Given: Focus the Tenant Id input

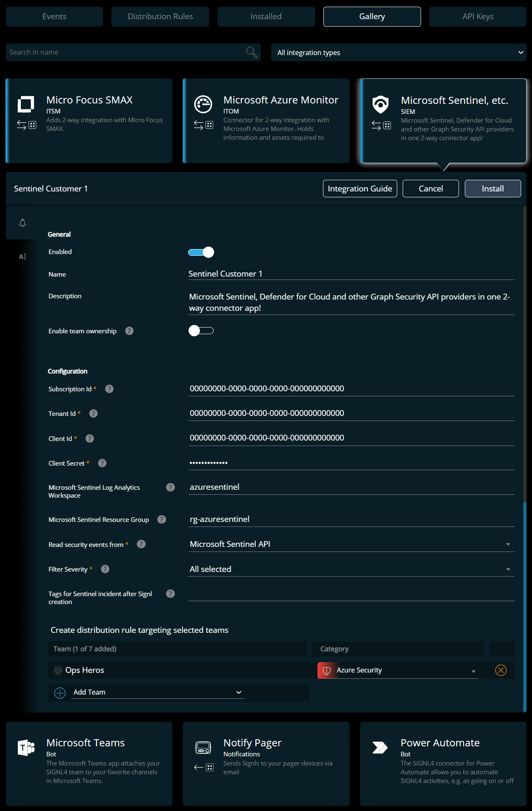Looking at the screenshot, I should [x=352, y=413].
